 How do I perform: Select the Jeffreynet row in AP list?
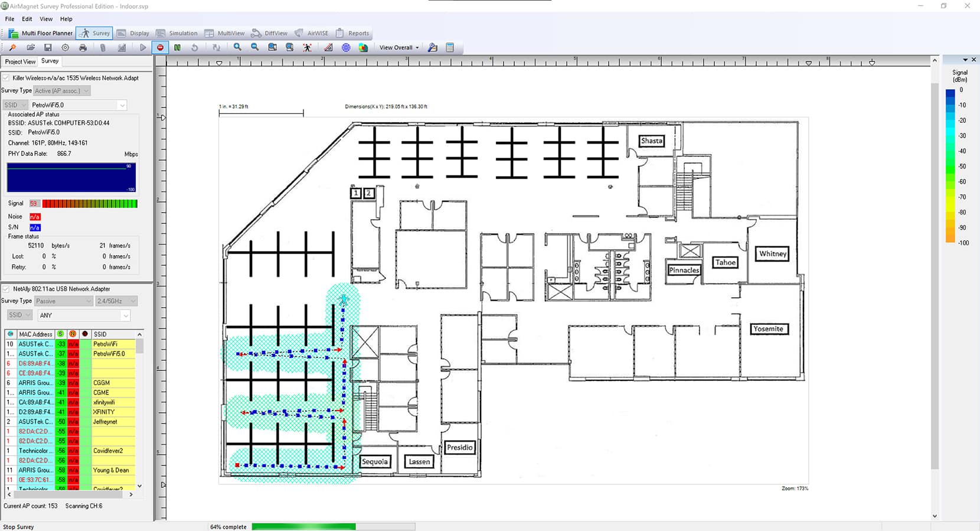pos(105,422)
